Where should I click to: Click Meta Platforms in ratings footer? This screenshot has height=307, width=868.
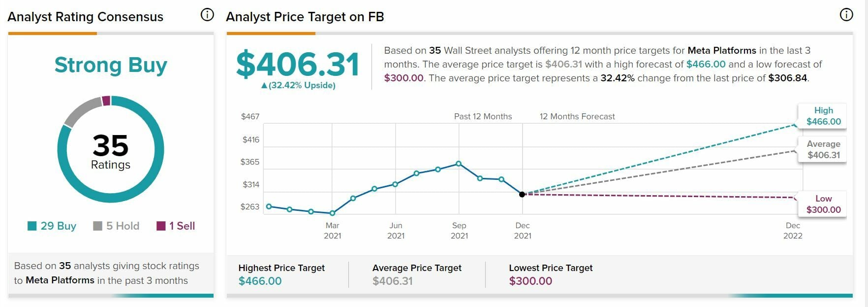(x=60, y=280)
